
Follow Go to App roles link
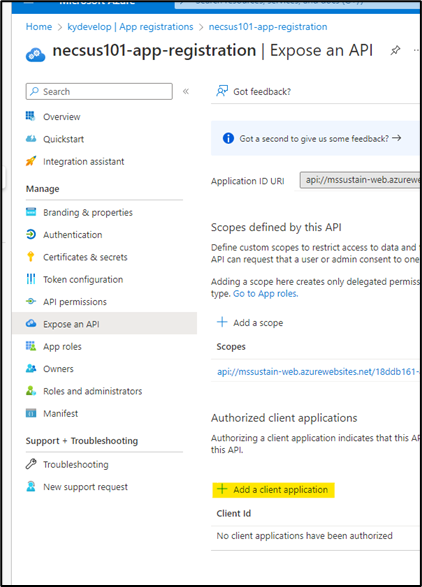click(265, 294)
